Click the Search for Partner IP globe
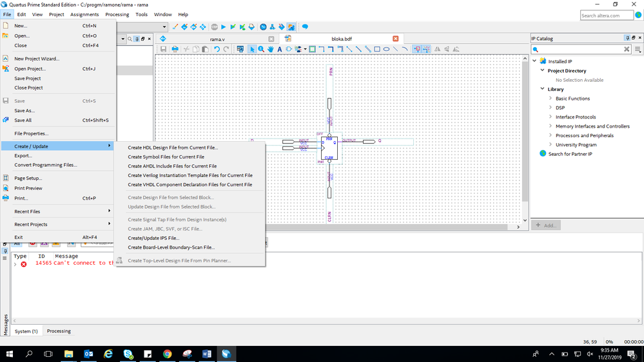 [543, 154]
